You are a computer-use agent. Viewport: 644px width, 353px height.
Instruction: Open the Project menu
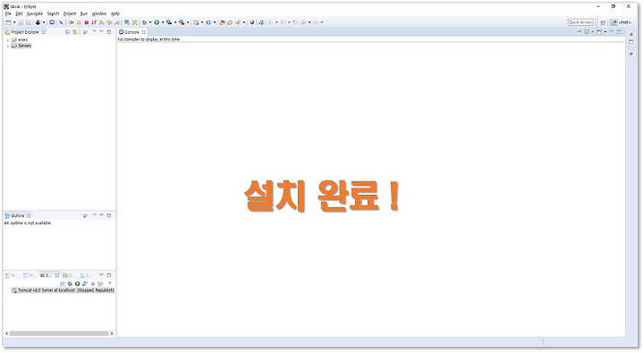(70, 13)
